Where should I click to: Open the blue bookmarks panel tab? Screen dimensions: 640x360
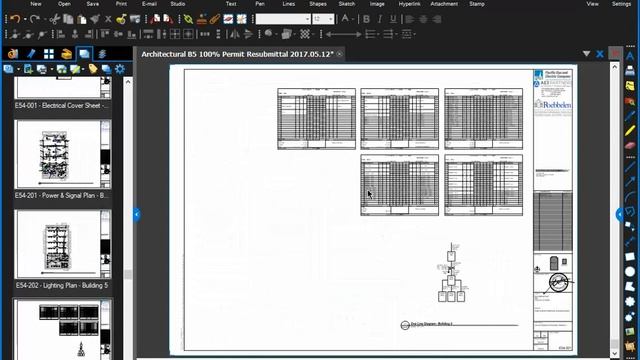click(31, 54)
